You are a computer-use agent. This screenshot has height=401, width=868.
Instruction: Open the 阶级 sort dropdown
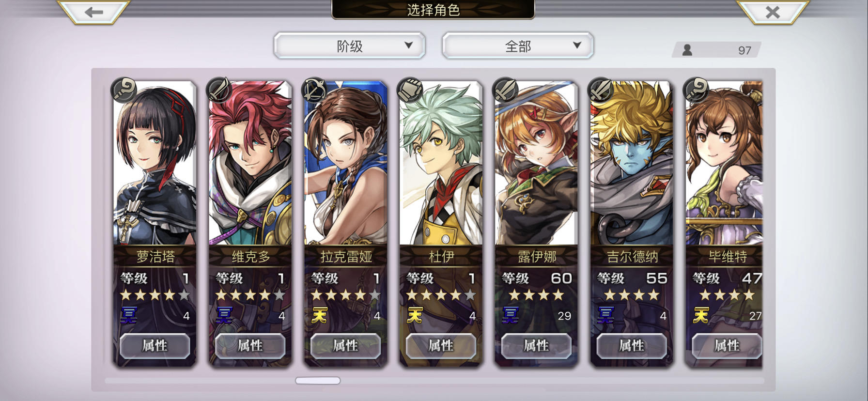(350, 46)
